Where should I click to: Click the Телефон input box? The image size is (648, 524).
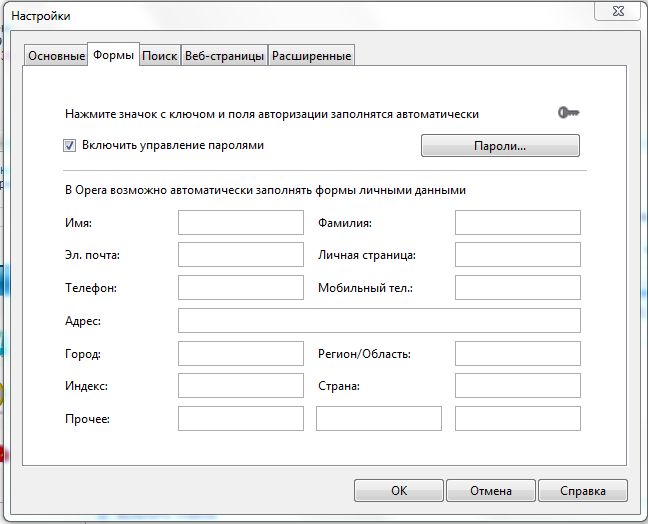tap(240, 288)
